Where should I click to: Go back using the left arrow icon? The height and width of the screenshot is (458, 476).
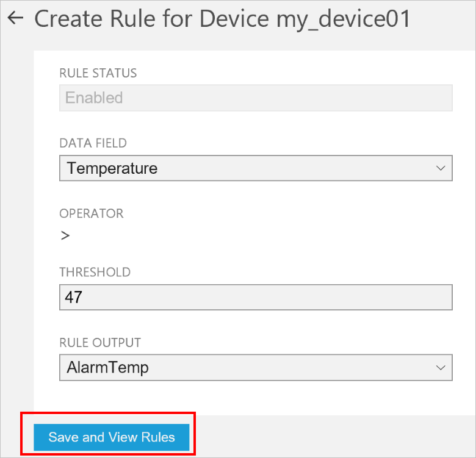pyautogui.click(x=15, y=18)
